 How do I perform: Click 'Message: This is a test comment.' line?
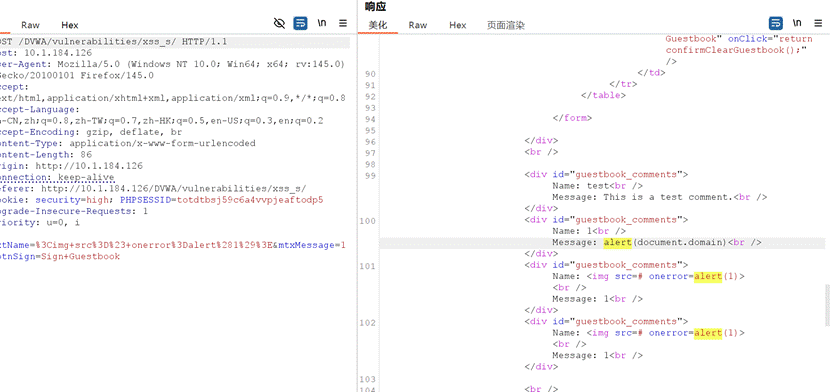click(x=660, y=197)
